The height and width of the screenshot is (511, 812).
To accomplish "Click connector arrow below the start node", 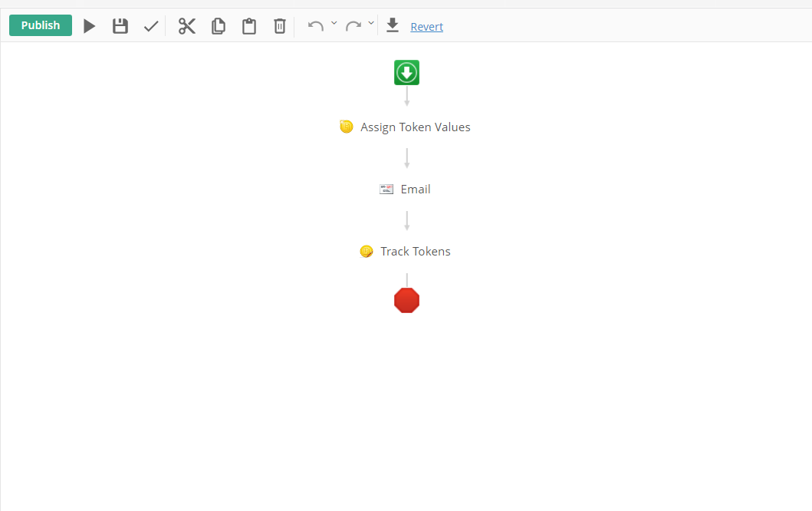I will (x=407, y=97).
